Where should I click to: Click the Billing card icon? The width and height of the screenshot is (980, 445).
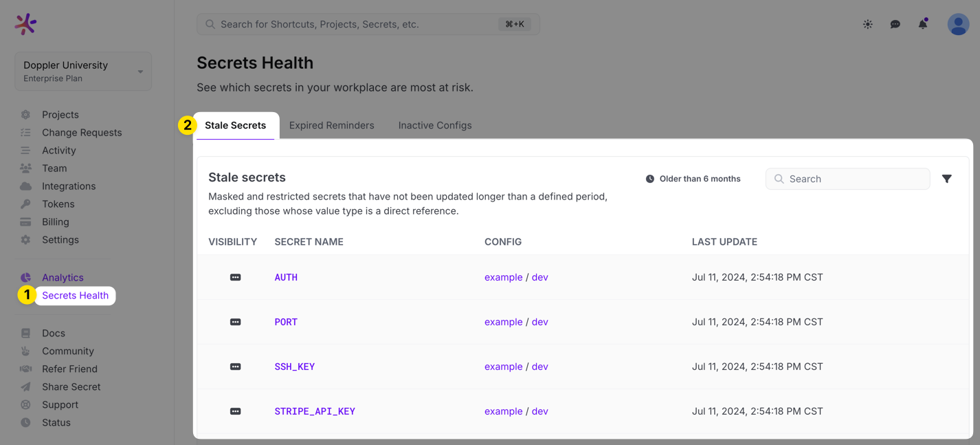25,222
